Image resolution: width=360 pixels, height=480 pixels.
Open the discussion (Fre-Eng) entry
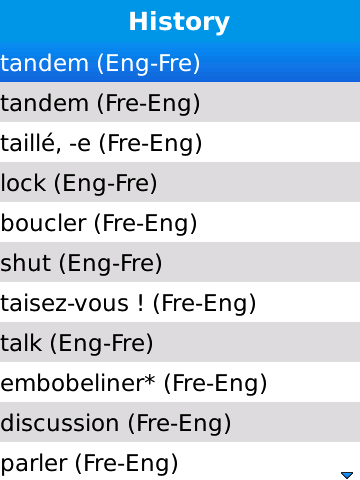pos(180,422)
